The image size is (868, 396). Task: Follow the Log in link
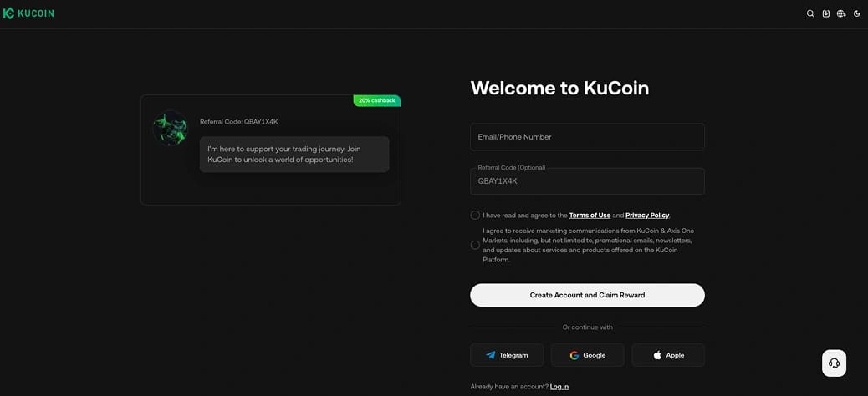click(x=559, y=387)
